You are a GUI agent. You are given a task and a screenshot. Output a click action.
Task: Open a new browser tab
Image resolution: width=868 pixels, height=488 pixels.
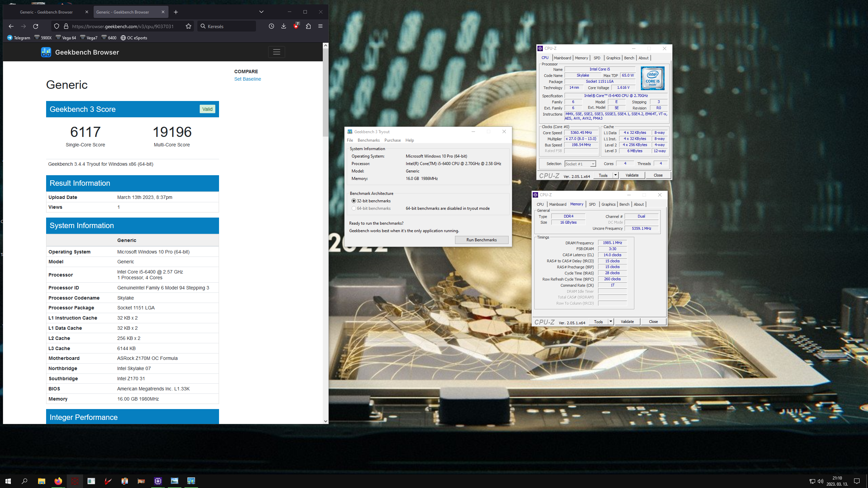tap(176, 12)
